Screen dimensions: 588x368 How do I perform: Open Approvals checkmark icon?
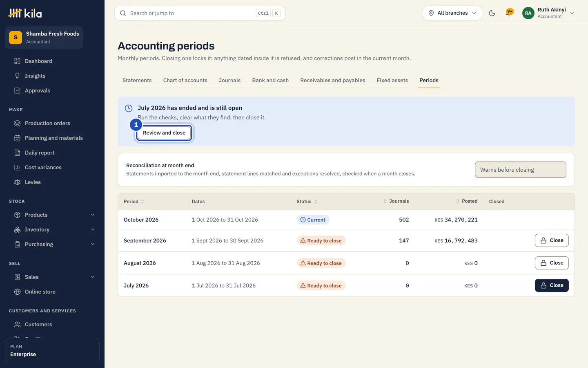point(17,90)
